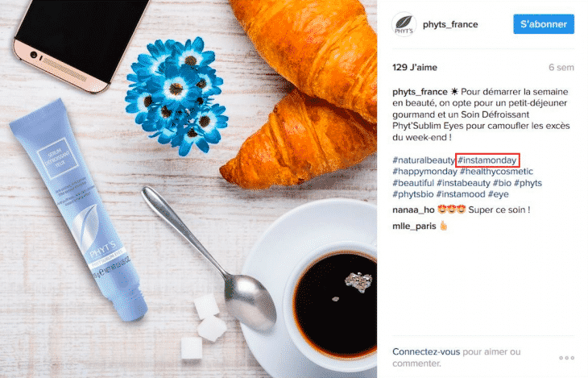Open commenter nanaa_ho's profile
Image resolution: width=588 pixels, height=378 pixels.
coord(413,210)
